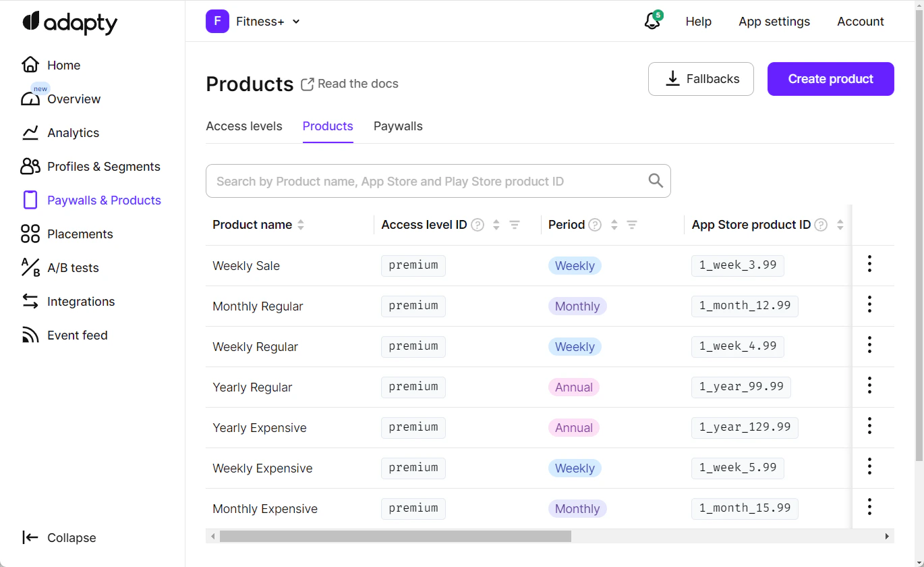924x567 pixels.
Task: Click the notifications bell icon
Action: (652, 22)
